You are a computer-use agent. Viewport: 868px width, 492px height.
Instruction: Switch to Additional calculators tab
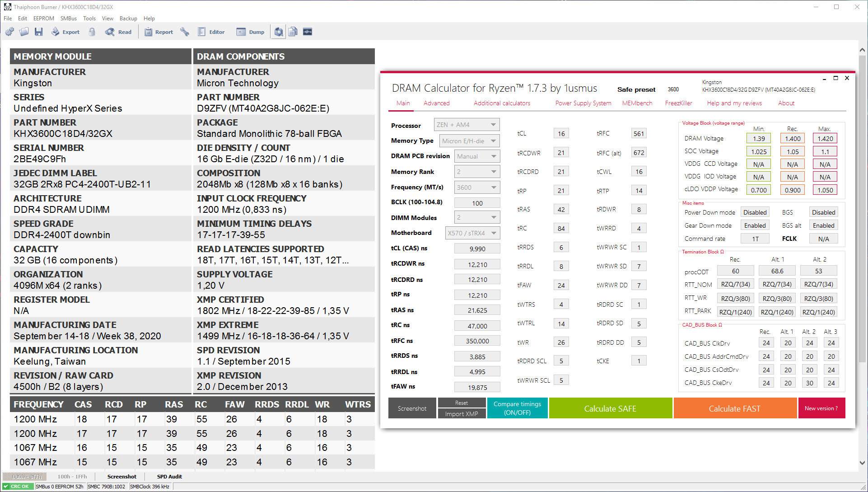tap(502, 103)
